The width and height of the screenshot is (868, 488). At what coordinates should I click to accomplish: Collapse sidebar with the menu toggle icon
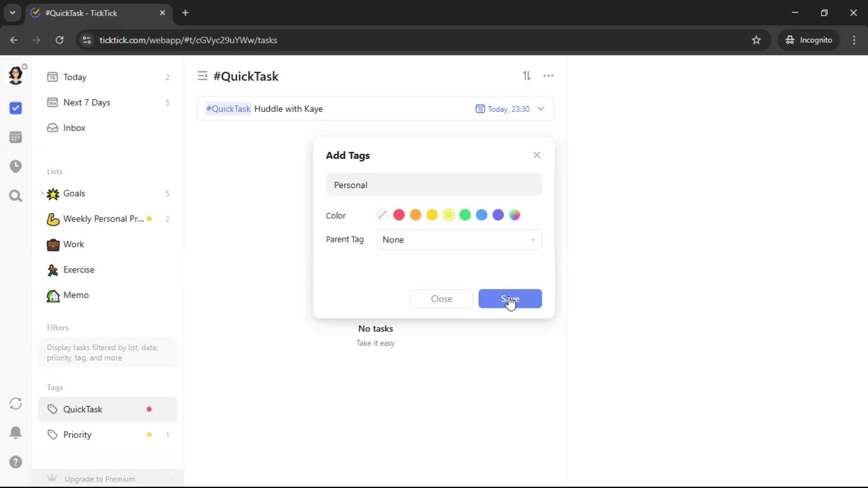[202, 76]
